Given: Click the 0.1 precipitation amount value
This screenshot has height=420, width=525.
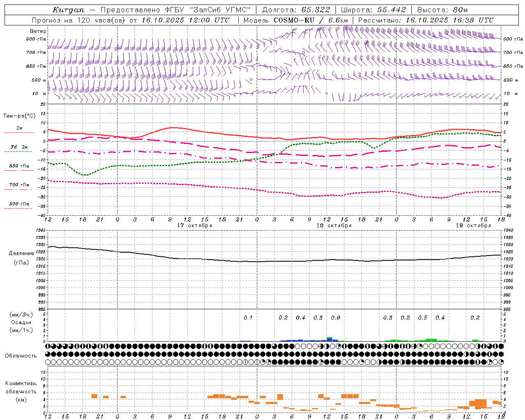Looking at the screenshot, I should pyautogui.click(x=248, y=318).
